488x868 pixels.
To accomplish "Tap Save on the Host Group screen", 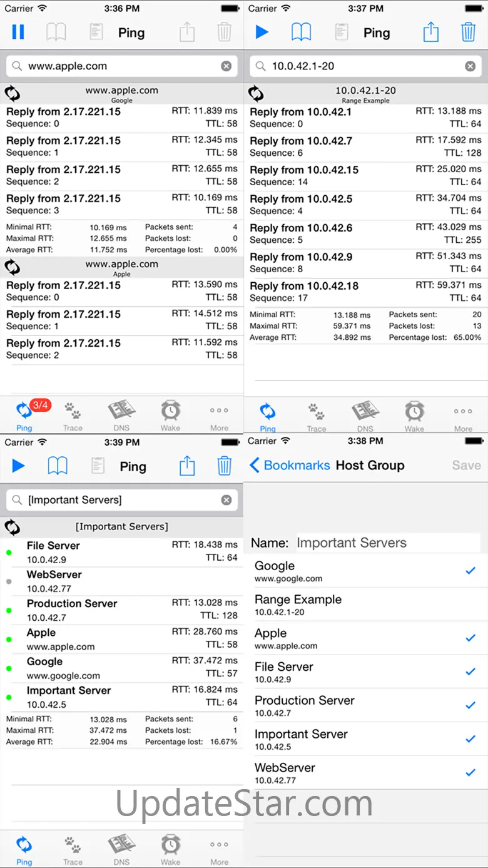I will click(466, 466).
